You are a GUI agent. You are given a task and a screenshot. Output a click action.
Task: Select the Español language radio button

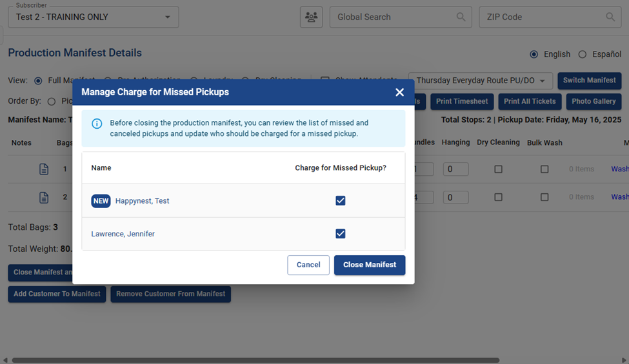pos(582,55)
